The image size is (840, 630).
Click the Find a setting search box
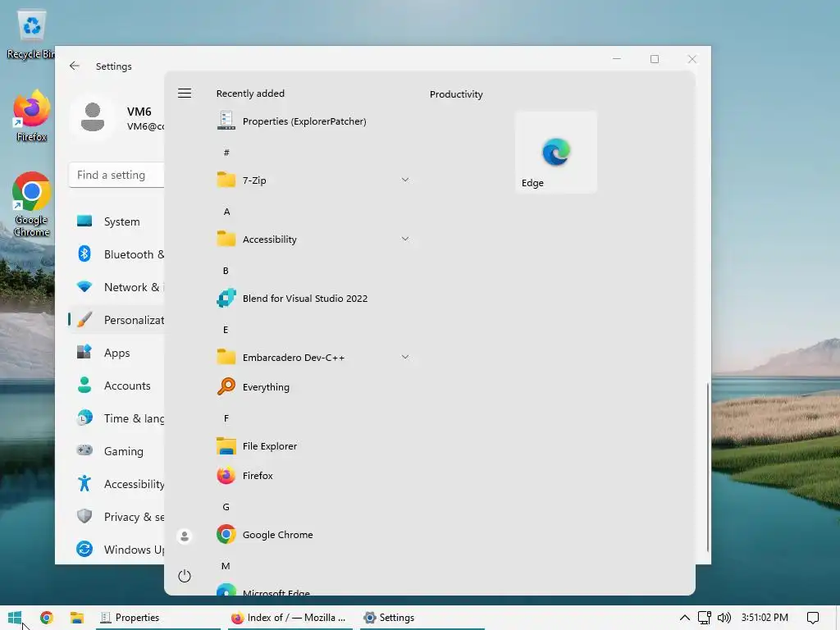click(116, 176)
